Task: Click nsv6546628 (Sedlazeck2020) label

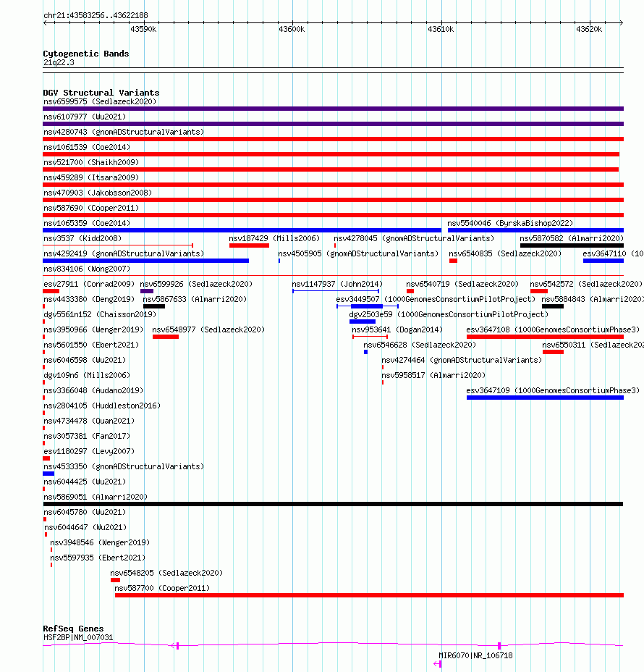Action: pyautogui.click(x=420, y=345)
